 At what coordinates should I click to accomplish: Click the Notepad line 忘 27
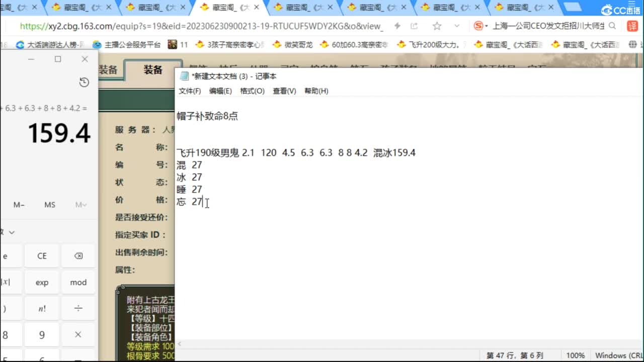click(189, 202)
